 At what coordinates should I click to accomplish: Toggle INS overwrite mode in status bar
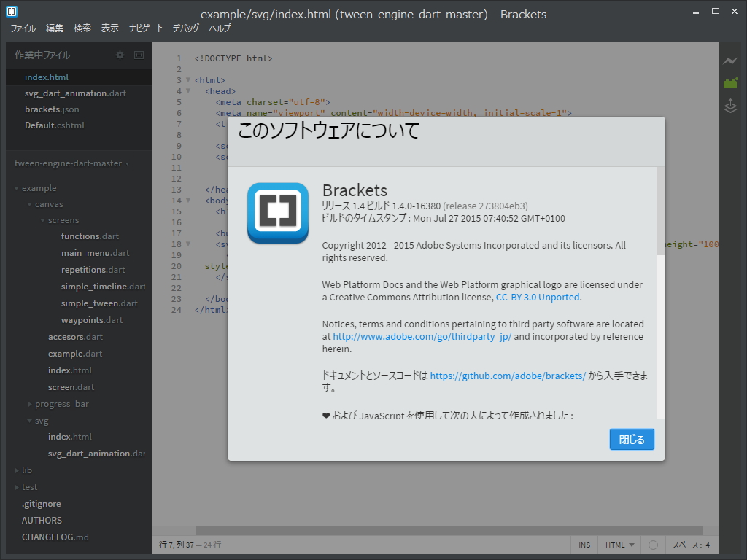point(584,545)
